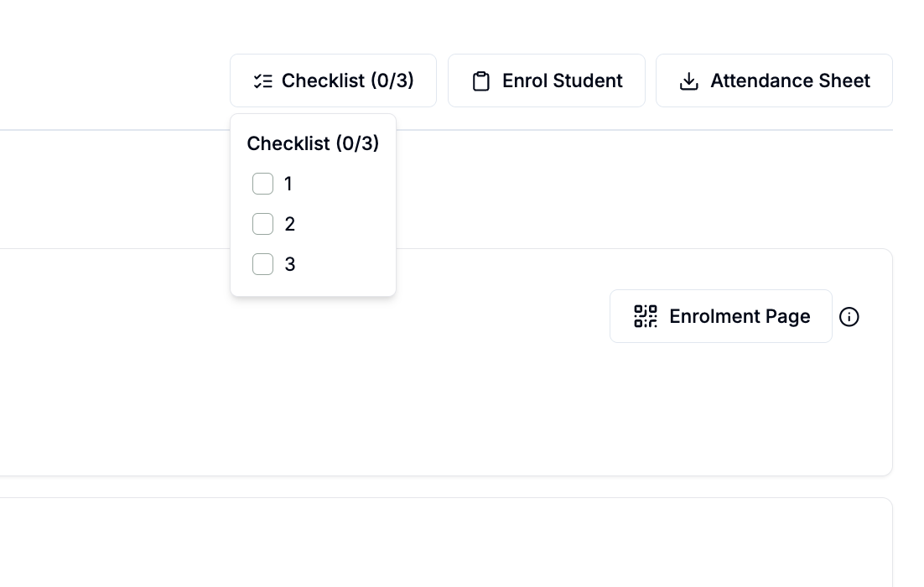
Task: Click the list-check icon on the Checklist button
Action: click(x=262, y=81)
